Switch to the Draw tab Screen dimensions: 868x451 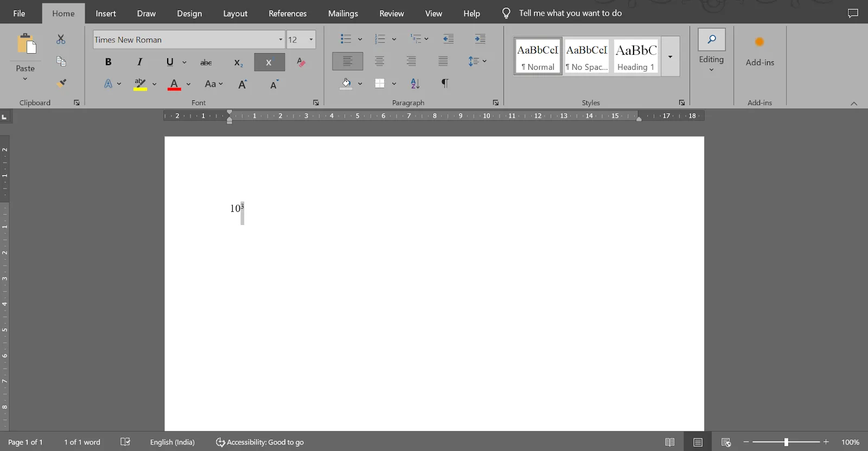(x=146, y=14)
